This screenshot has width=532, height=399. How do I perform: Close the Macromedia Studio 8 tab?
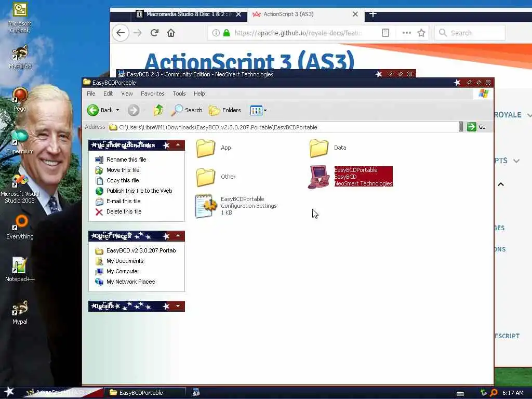tap(238, 14)
